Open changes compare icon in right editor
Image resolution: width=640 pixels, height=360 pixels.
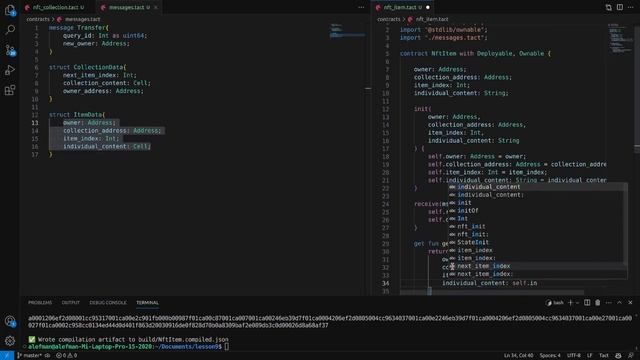(x=609, y=7)
